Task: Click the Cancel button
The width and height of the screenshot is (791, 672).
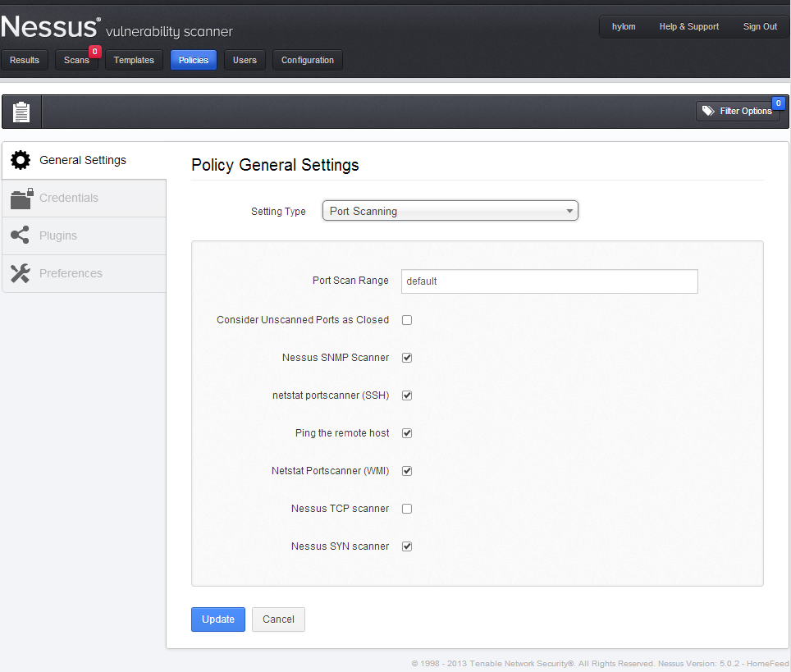Action: [278, 619]
